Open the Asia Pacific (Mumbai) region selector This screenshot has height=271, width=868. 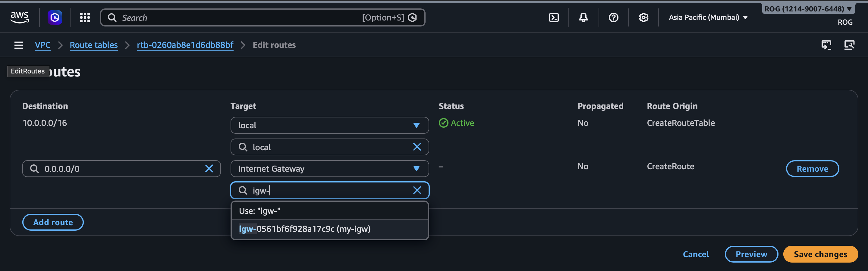pyautogui.click(x=708, y=17)
